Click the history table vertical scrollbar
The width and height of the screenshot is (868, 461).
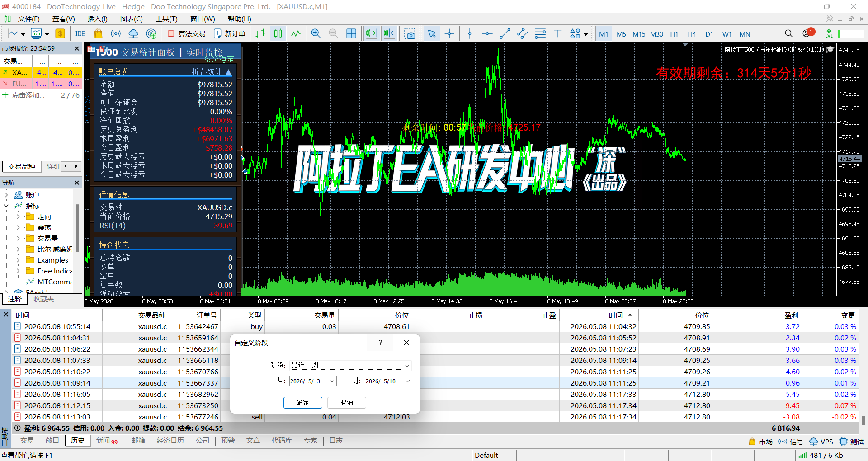(863, 420)
